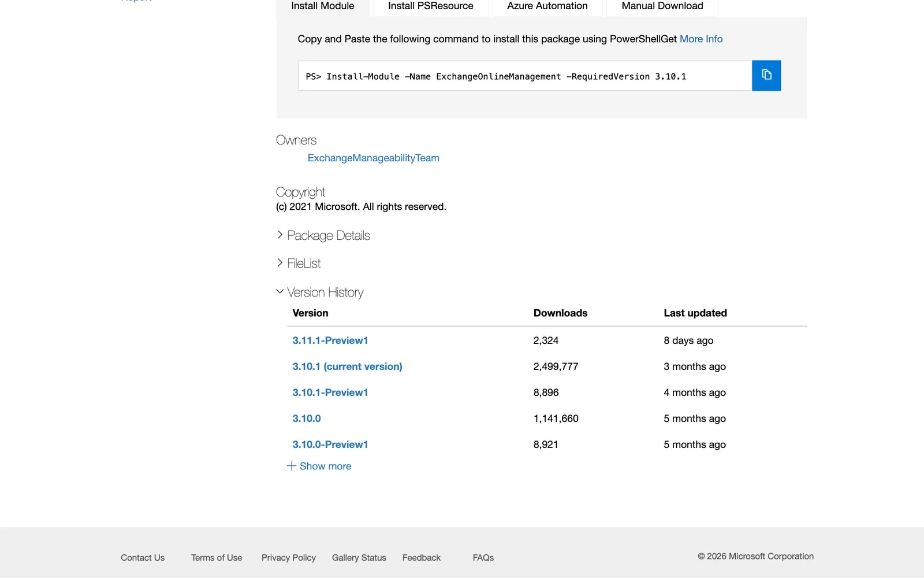924x578 pixels.
Task: Click the 2,499,777 downloads value
Action: pyautogui.click(x=556, y=366)
